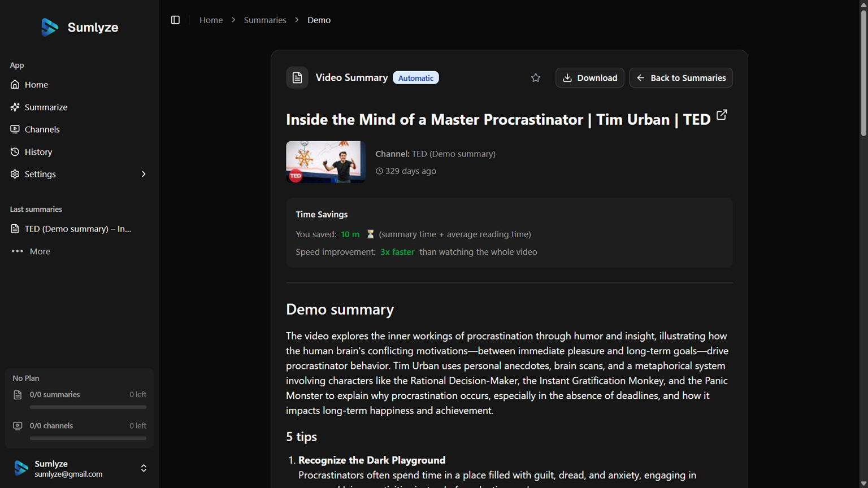Click the 10 m saved value
This screenshot has height=488, width=868.
coord(350,234)
